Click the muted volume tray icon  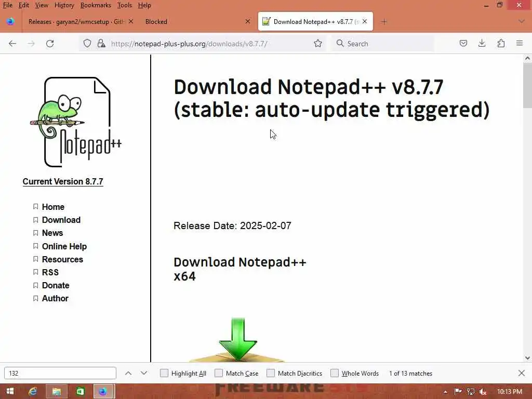[x=483, y=392]
